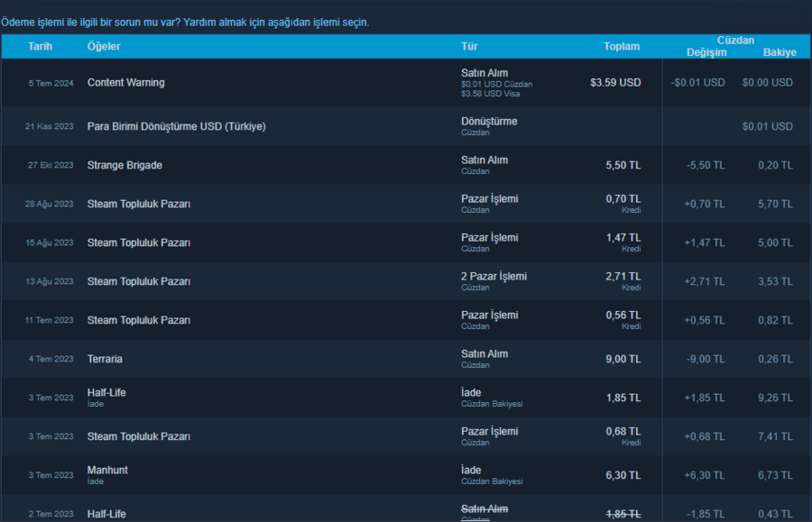Open the Half-Life purchase from 2 Tem 2023
This screenshot has height=522, width=812.
106,514
